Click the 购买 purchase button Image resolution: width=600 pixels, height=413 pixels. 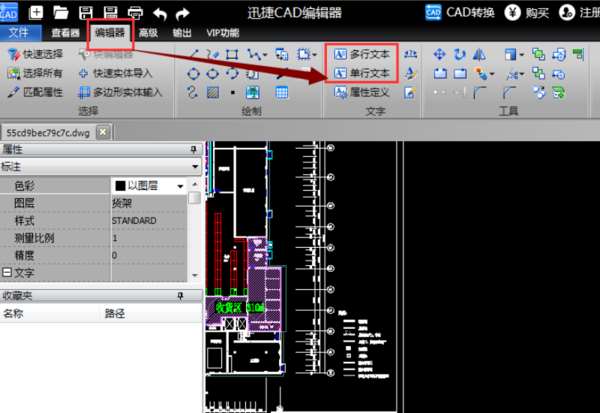pos(527,13)
